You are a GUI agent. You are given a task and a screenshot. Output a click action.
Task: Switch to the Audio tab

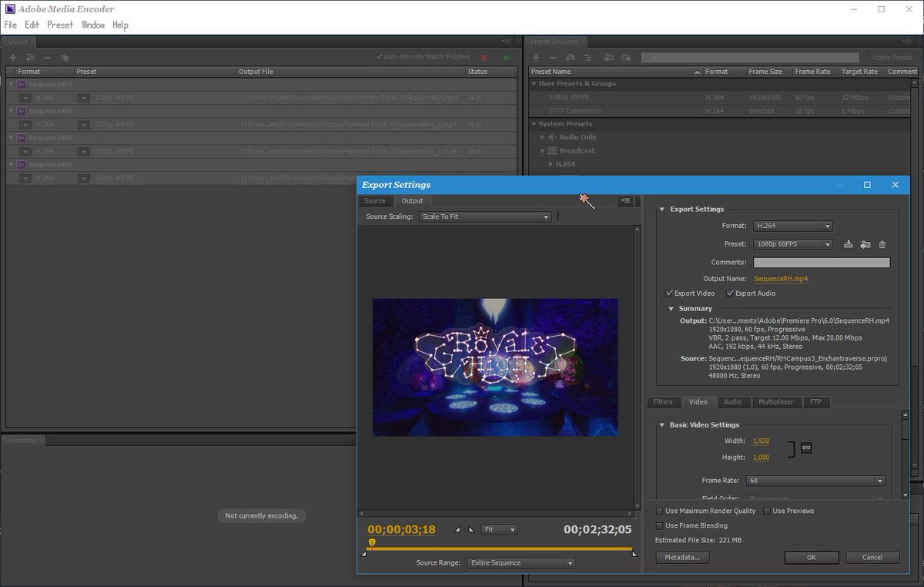[x=733, y=402]
